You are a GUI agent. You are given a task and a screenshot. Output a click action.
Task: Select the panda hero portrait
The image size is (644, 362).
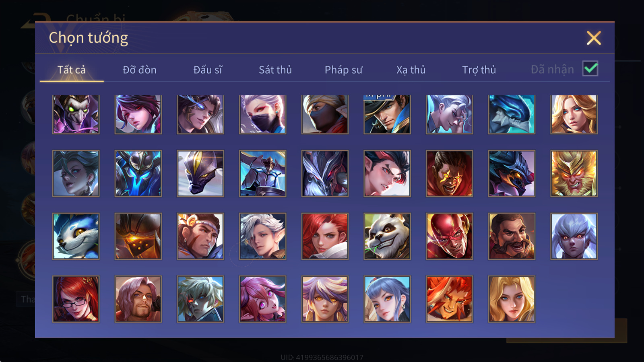(x=387, y=236)
